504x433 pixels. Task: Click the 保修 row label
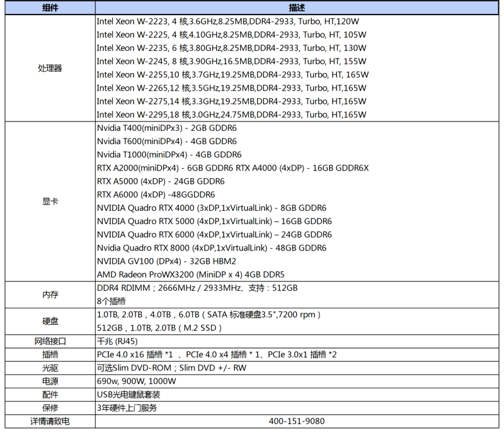click(x=50, y=408)
